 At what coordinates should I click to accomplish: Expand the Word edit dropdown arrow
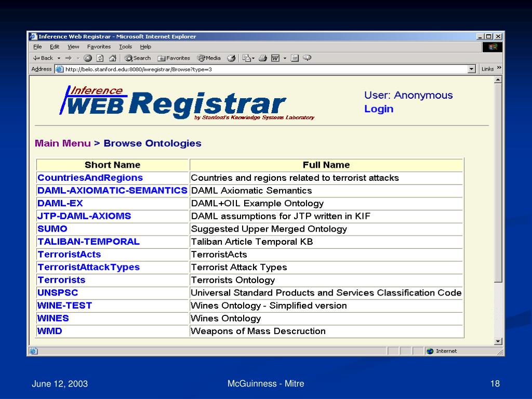pos(285,58)
